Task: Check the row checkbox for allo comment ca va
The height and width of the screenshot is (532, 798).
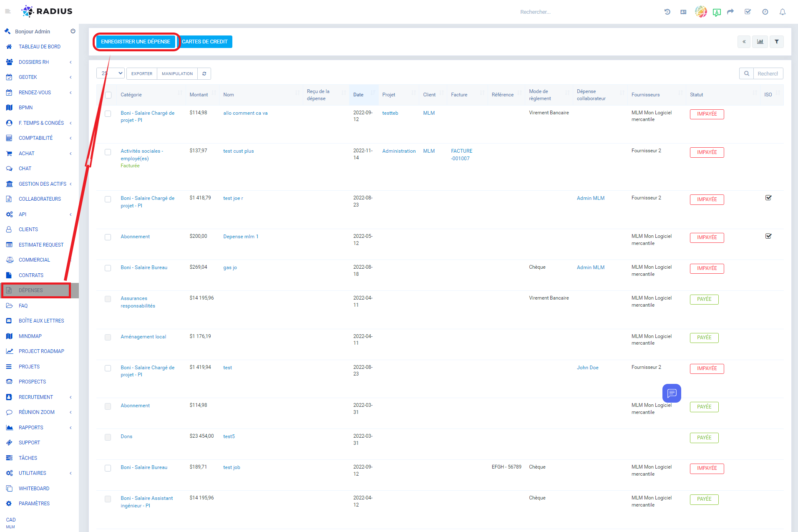Action: 108,114
